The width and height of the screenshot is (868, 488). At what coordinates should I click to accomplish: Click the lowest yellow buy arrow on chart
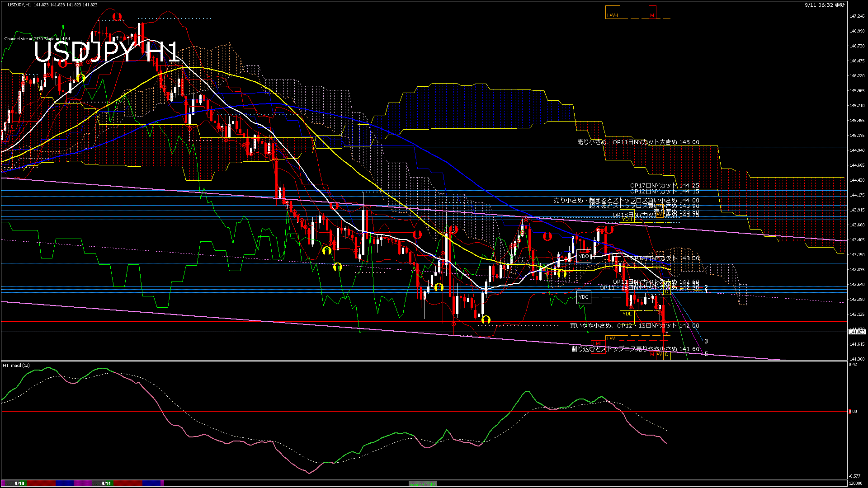(x=486, y=320)
